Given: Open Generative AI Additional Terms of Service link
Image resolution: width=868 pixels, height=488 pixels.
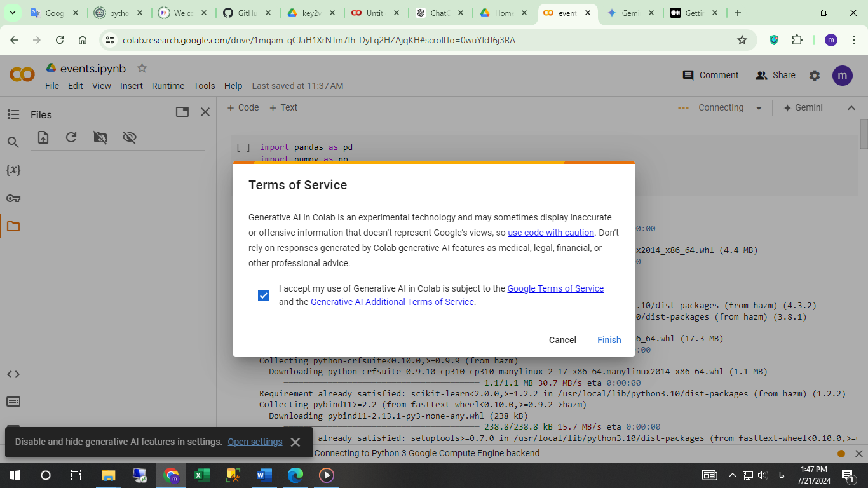Looking at the screenshot, I should click(392, 302).
